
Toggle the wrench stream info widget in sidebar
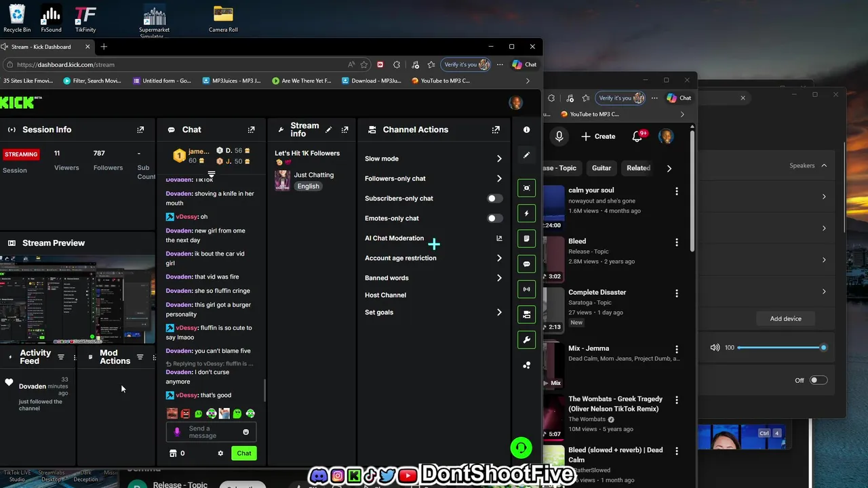[x=526, y=340]
